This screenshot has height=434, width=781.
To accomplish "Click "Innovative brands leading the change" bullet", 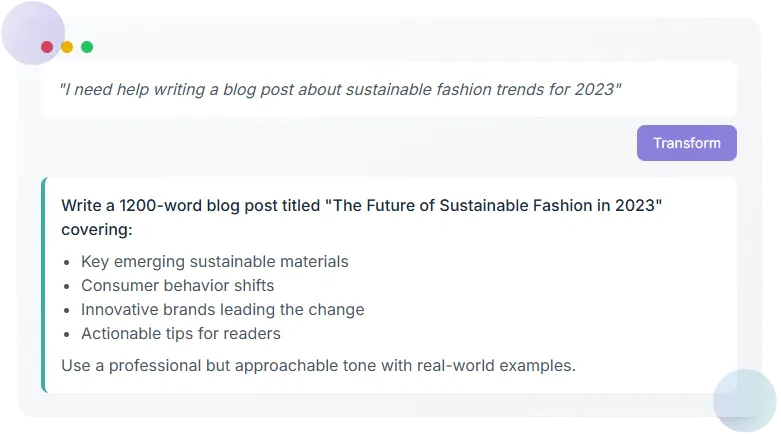I will click(x=222, y=309).
